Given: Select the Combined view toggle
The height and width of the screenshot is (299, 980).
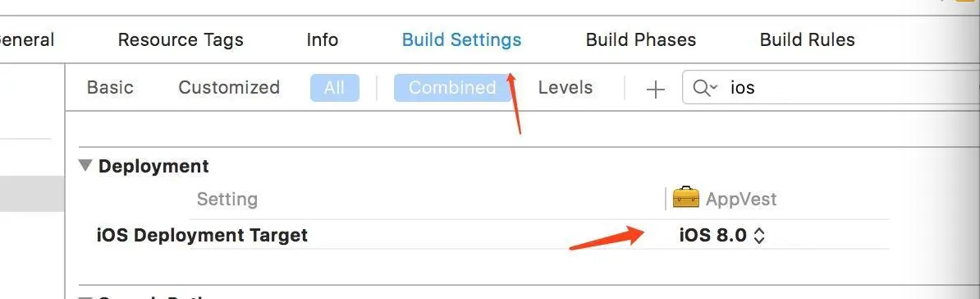Looking at the screenshot, I should tap(452, 88).
